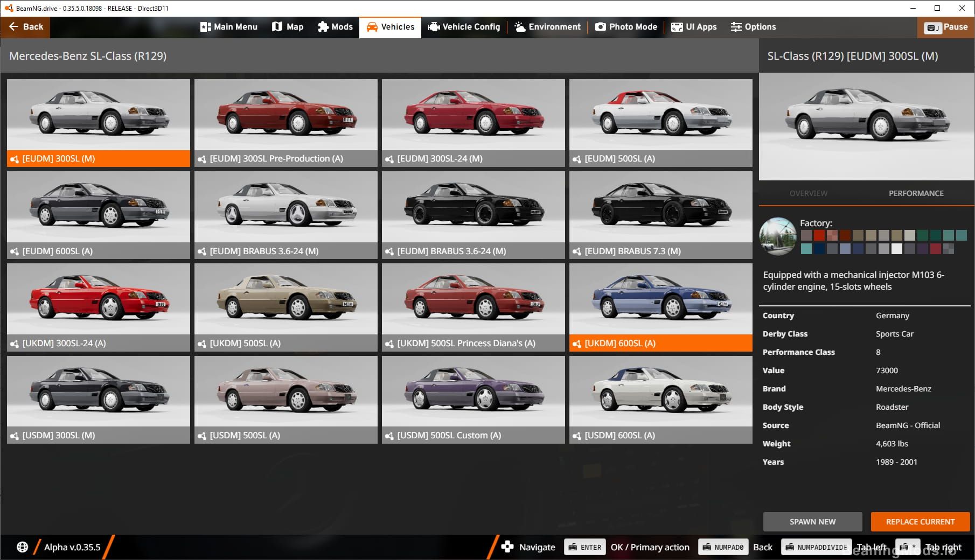
Task: Pick the [USDM] 500SL (A) car
Action: [286, 400]
